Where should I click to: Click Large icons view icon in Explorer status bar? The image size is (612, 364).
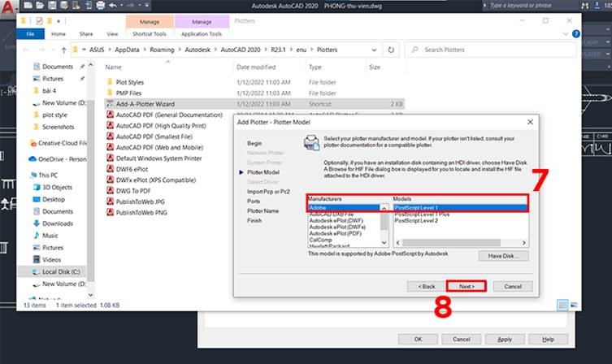pos(574,305)
